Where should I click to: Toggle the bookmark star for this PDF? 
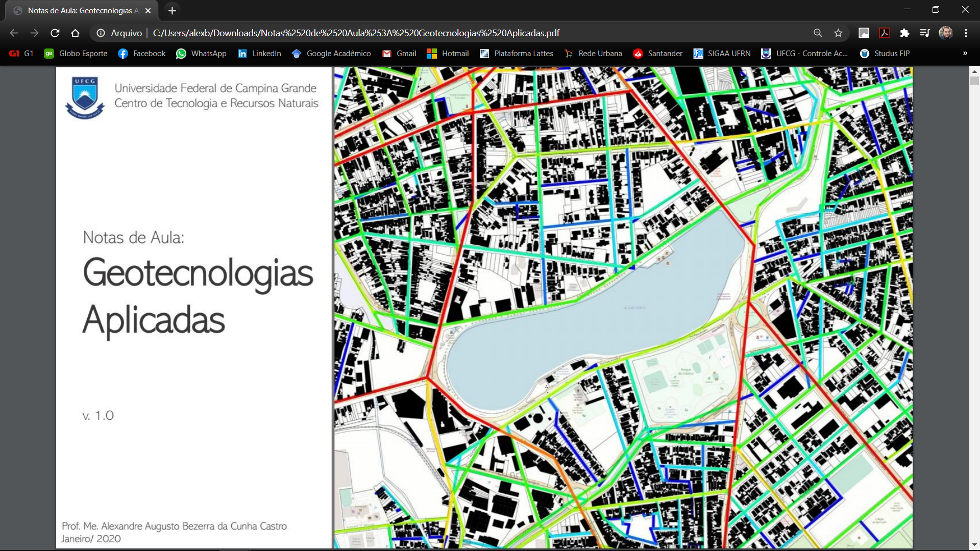point(838,33)
